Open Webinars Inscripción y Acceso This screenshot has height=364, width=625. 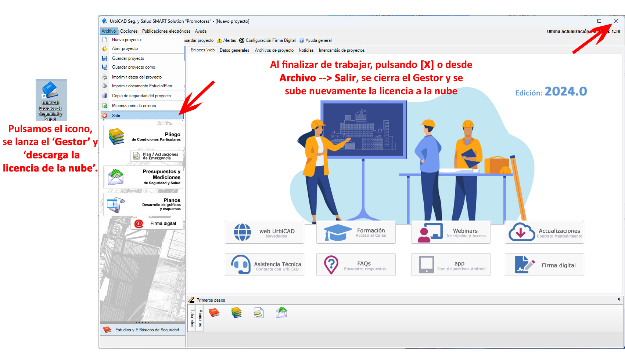(x=451, y=232)
